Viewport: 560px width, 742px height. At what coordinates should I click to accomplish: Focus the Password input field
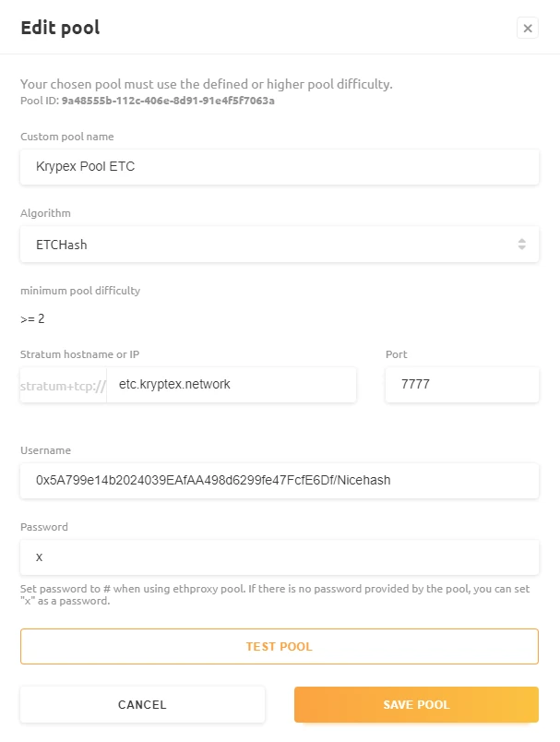[x=279, y=557]
